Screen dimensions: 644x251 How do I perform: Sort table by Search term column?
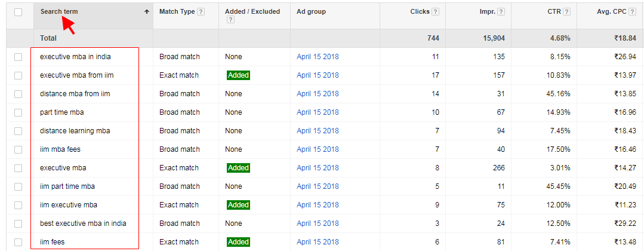tap(59, 12)
